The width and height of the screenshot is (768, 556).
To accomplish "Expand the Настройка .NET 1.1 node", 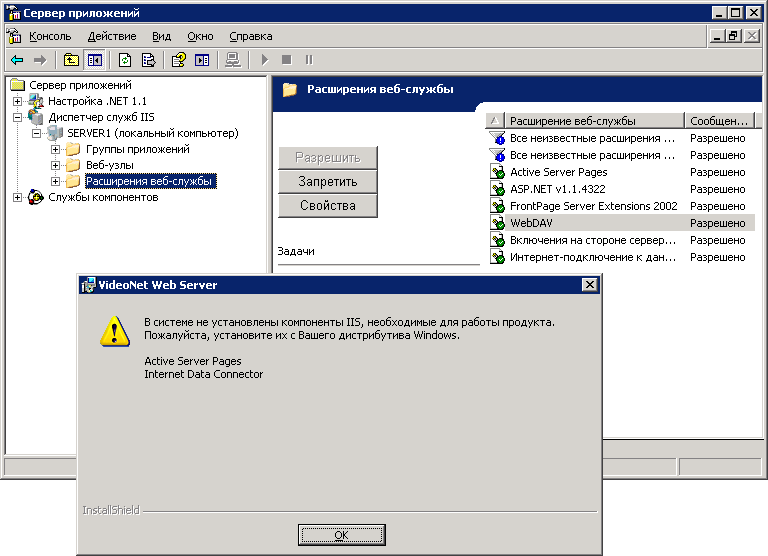I will (17, 101).
